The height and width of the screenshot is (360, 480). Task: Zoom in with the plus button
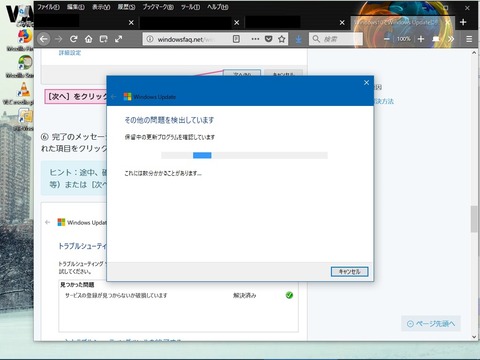[x=421, y=39]
